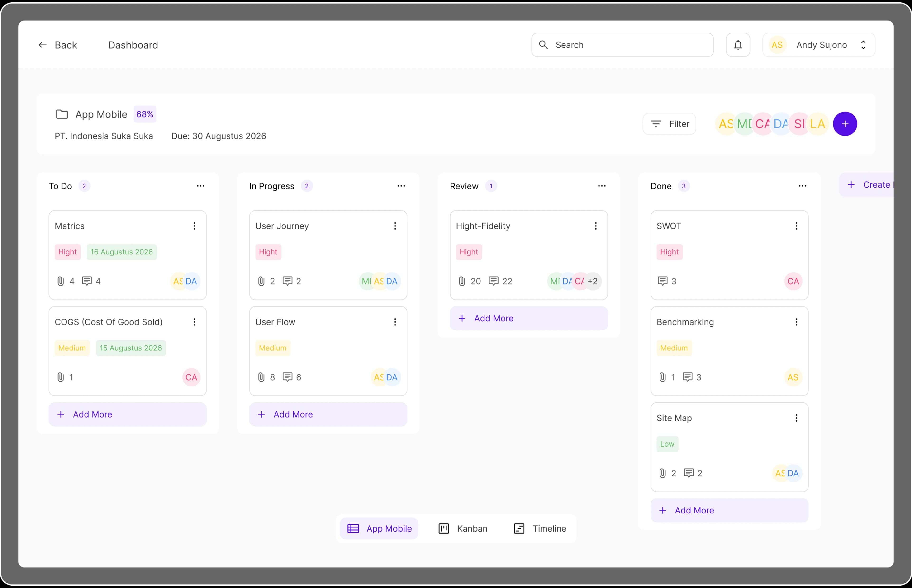The image size is (912, 588).
Task: Click the search magnifier icon
Action: [x=543, y=45]
